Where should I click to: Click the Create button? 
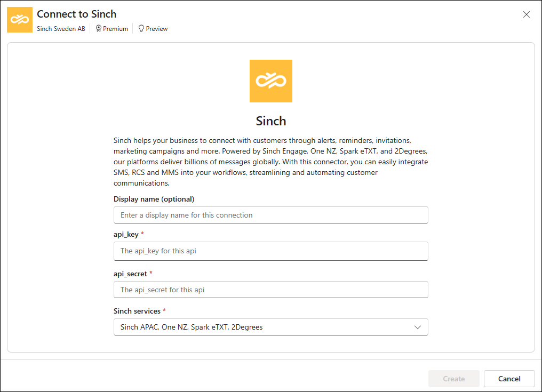pos(453,379)
